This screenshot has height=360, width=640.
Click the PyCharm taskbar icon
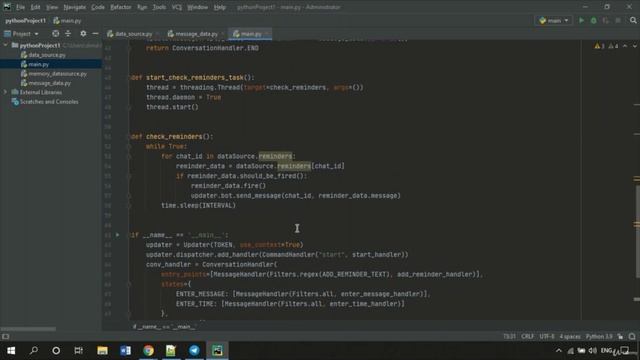pyautogui.click(x=218, y=351)
